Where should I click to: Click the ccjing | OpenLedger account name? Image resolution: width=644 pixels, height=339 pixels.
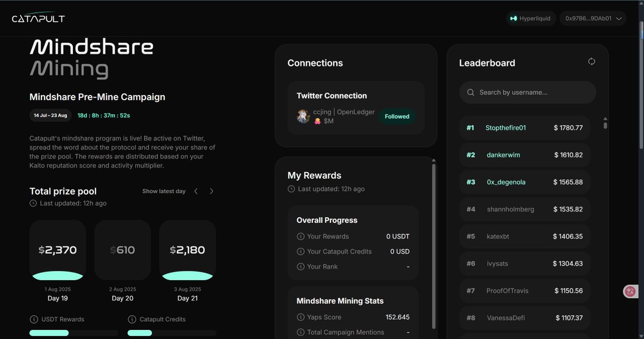[344, 112]
